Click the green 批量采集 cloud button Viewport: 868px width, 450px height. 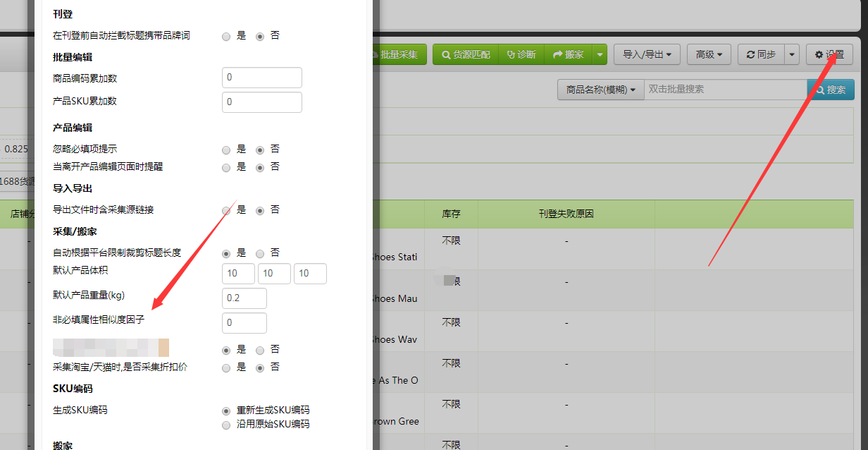397,54
